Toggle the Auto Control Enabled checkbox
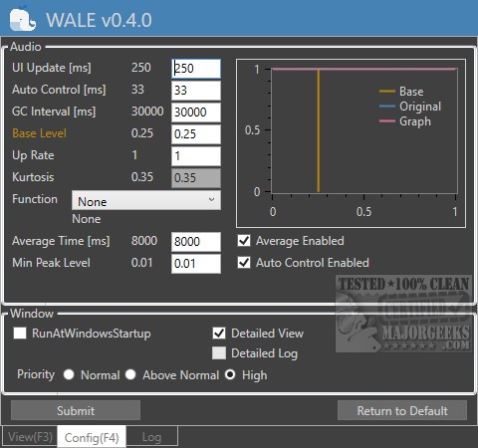Screen dimensions: 478x448 [x=244, y=263]
